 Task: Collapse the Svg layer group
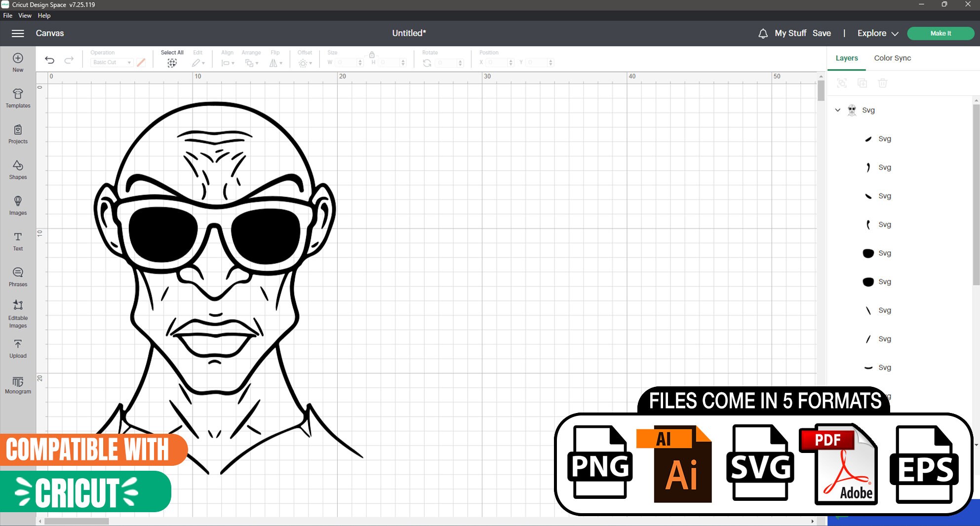tap(837, 110)
